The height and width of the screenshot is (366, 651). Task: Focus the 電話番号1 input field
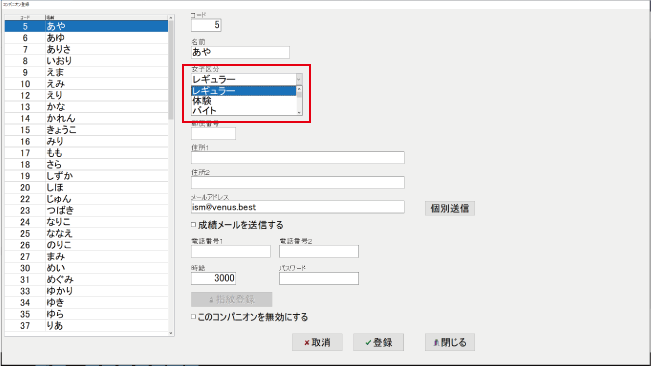[231, 251]
